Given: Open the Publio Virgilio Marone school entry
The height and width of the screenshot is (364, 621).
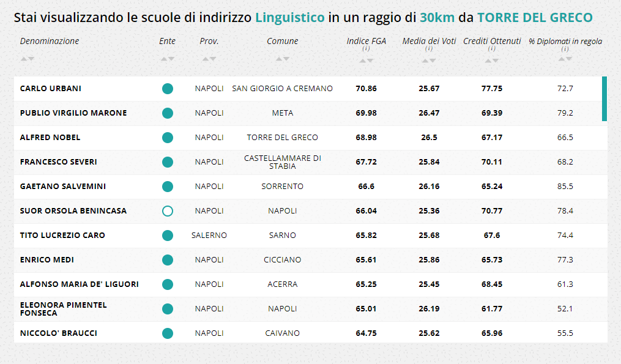Looking at the screenshot, I should coord(73,113).
